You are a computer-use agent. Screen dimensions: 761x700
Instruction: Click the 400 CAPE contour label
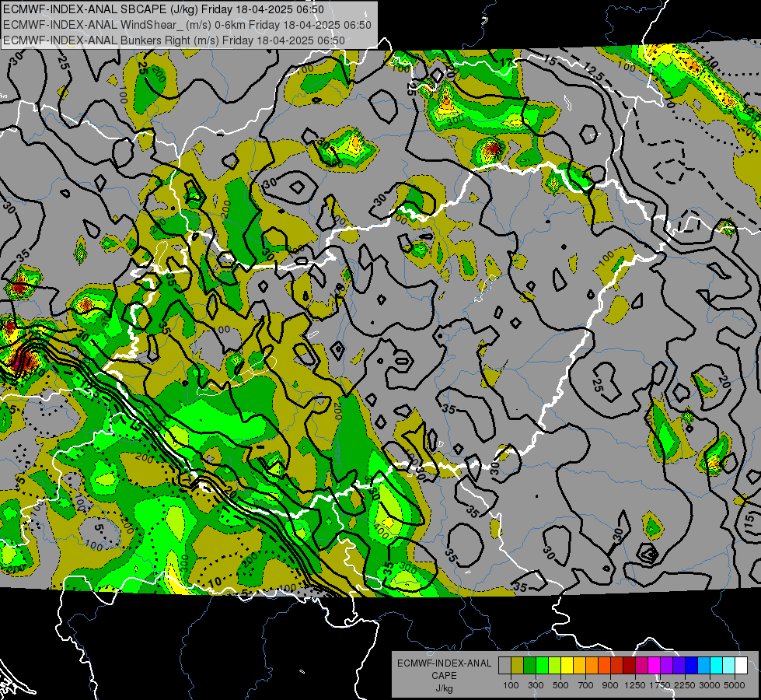tap(382, 533)
